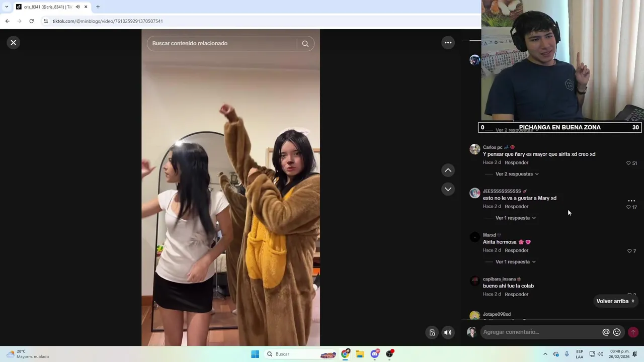Open the commenter's own avatar beside comment box

(x=471, y=332)
